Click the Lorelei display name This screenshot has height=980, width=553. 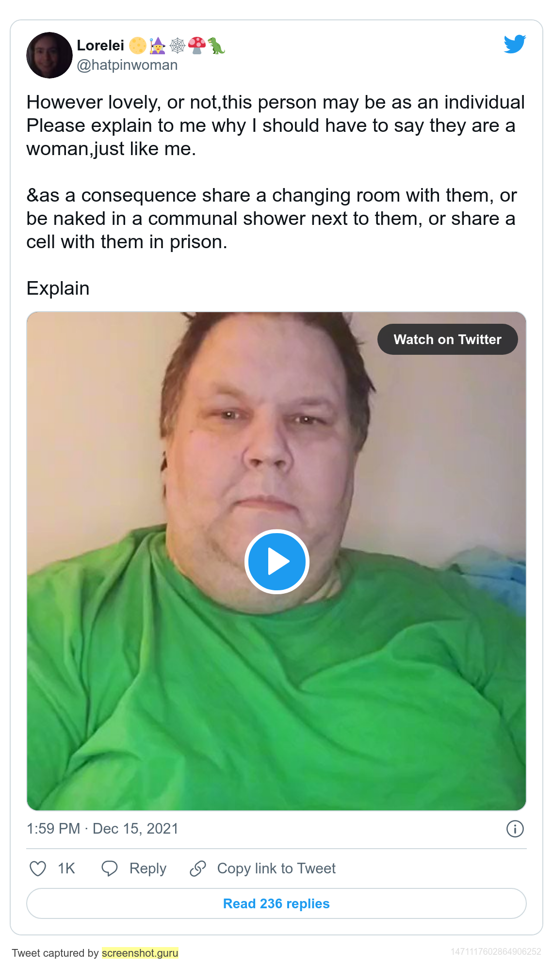coord(100,46)
